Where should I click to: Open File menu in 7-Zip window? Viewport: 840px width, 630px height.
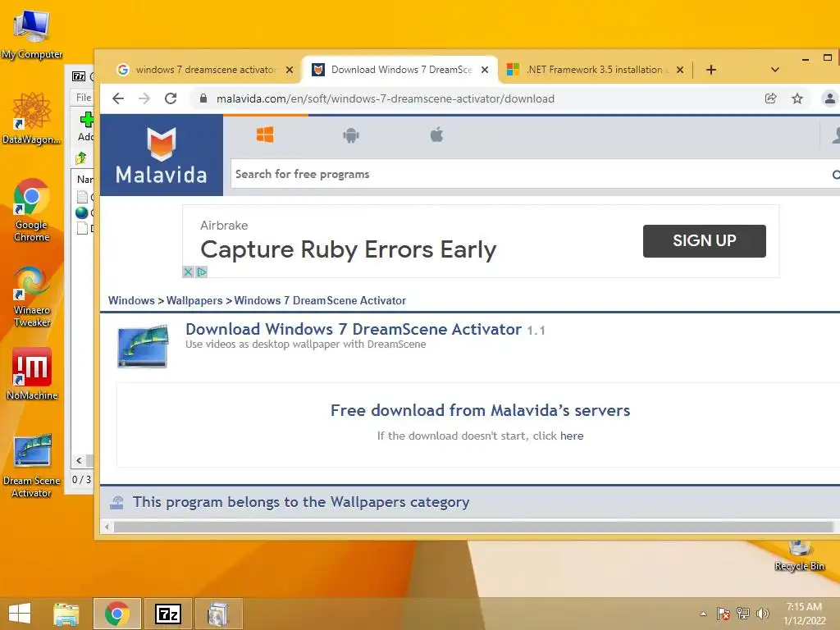coord(83,98)
